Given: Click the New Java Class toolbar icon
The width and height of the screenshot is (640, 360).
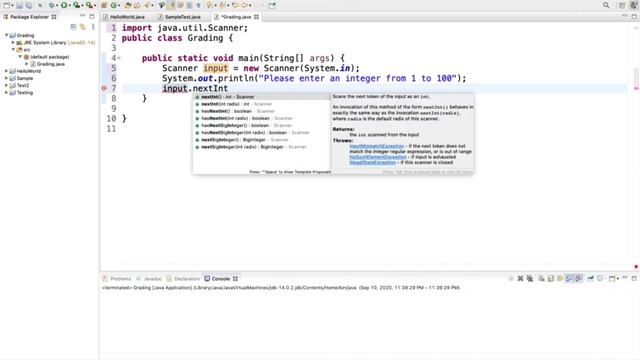Looking at the screenshot, I should [114, 5].
